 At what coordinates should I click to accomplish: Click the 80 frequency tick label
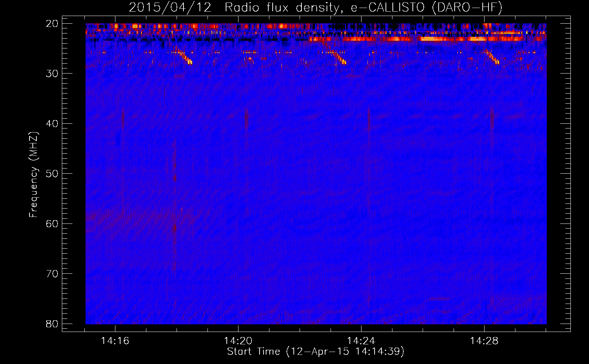(52, 324)
